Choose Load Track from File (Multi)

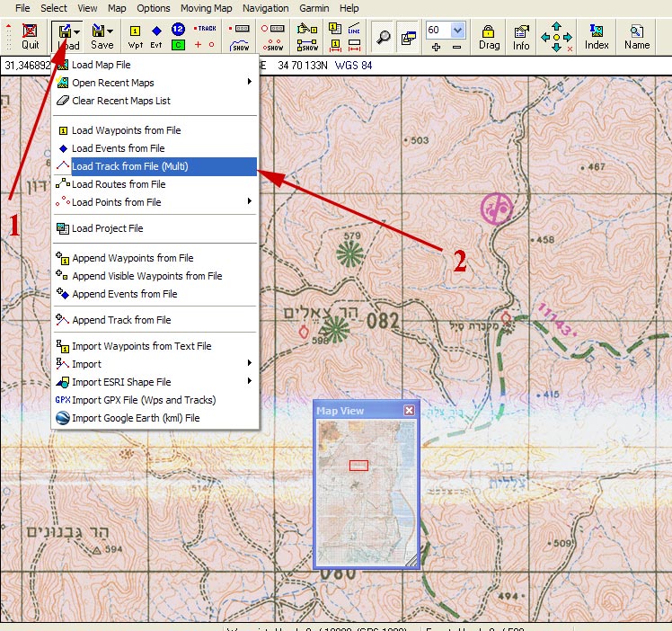[155, 166]
